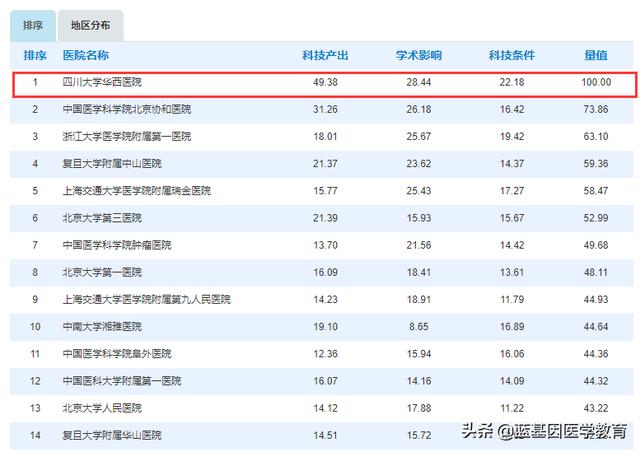
Task: Select hospital 中国医学科学院北京协和医院
Action: tap(127, 109)
